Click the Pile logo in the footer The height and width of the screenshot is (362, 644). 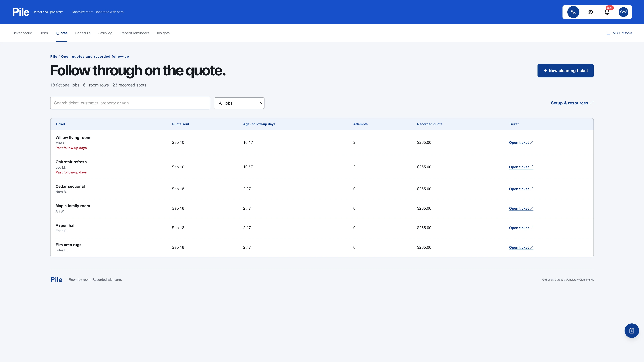click(x=57, y=280)
